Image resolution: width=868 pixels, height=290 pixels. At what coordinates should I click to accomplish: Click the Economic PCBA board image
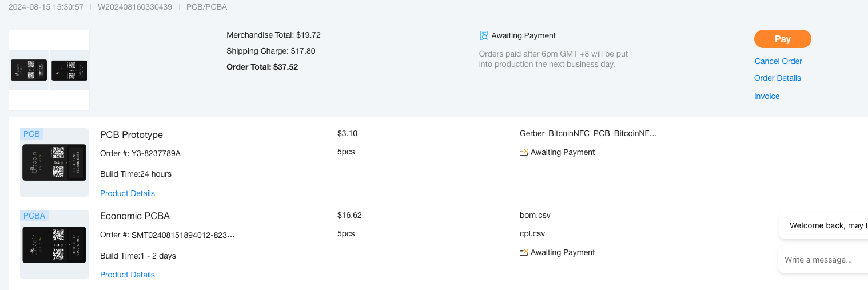coord(54,244)
